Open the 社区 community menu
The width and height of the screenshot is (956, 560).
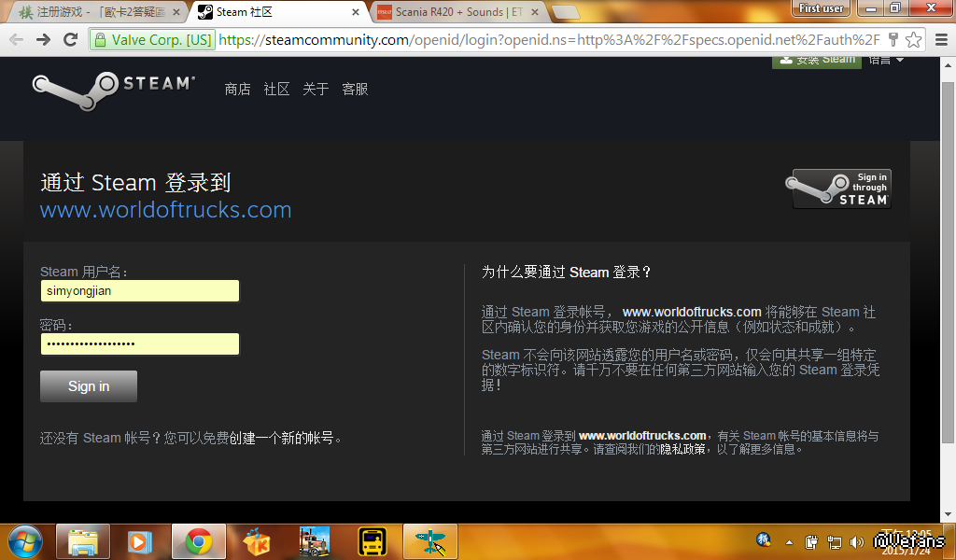tap(276, 89)
